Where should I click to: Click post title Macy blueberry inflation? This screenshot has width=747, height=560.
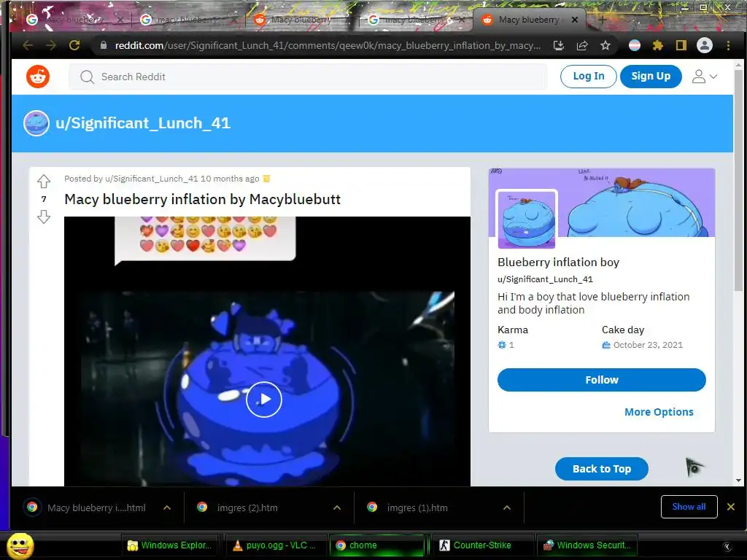[203, 199]
